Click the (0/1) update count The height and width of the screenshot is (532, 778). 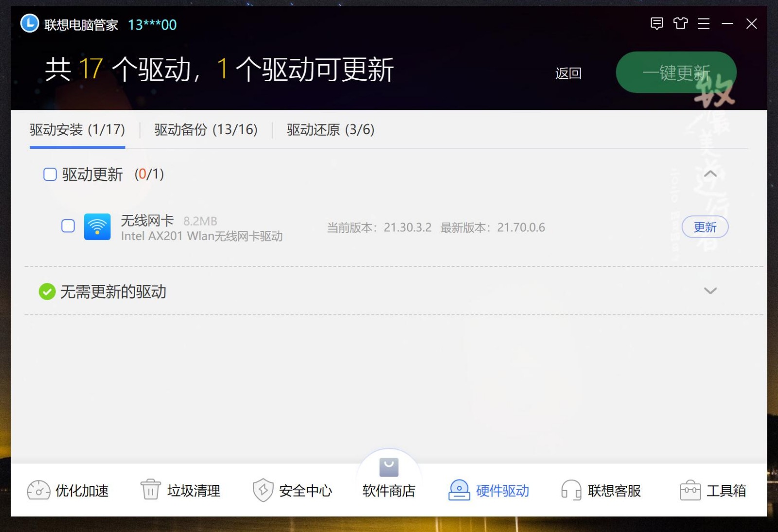pyautogui.click(x=149, y=174)
